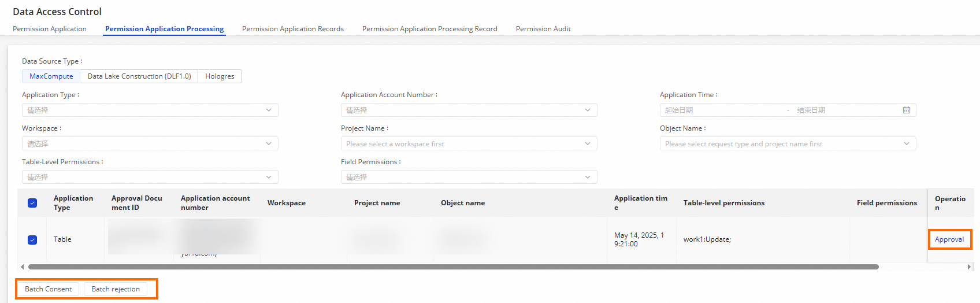Click the Application Time start date field
The width and height of the screenshot is (980, 303).
[722, 110]
